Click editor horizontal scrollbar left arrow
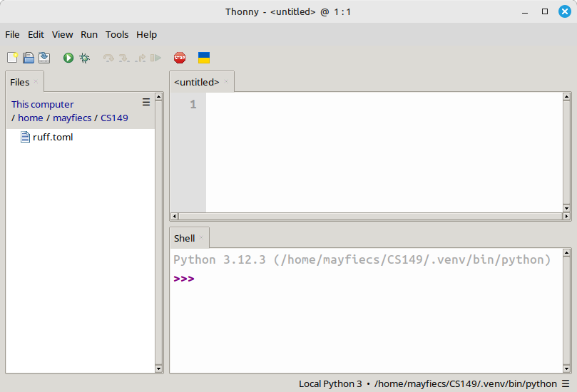Viewport: 577px width, 392px height. [x=175, y=216]
